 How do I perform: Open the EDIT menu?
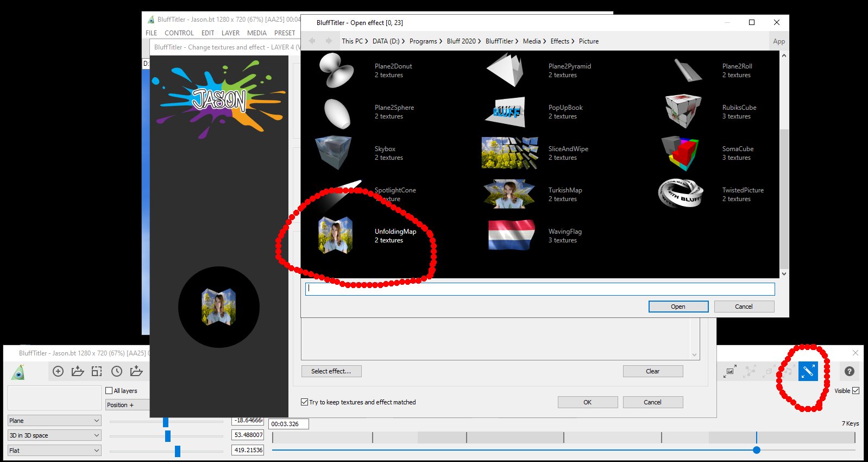point(207,33)
